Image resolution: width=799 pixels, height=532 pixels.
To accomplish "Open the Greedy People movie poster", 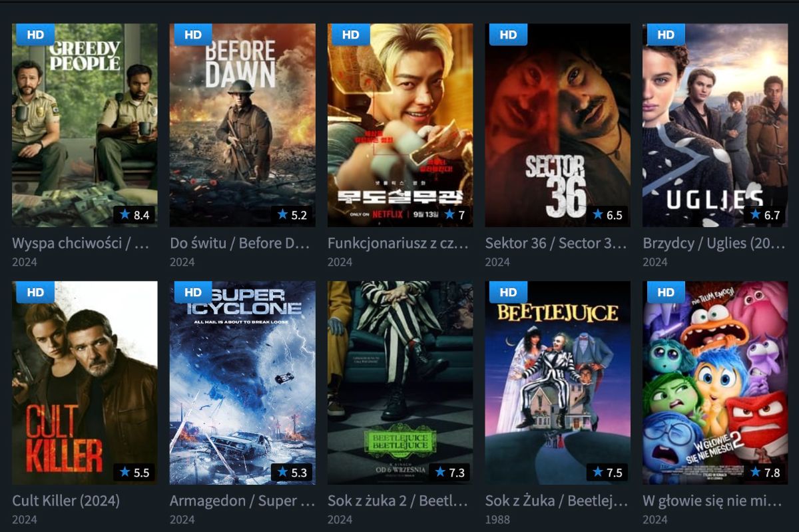I will tap(85, 125).
